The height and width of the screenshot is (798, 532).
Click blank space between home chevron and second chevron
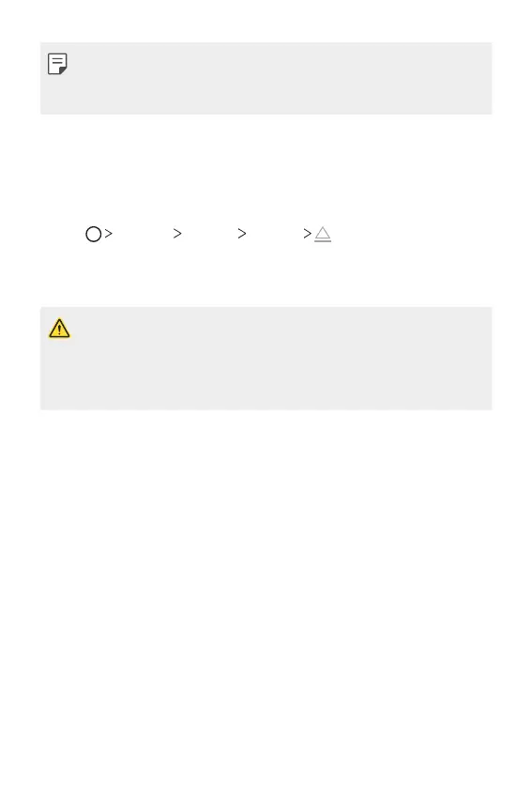pyautogui.click(x=143, y=234)
